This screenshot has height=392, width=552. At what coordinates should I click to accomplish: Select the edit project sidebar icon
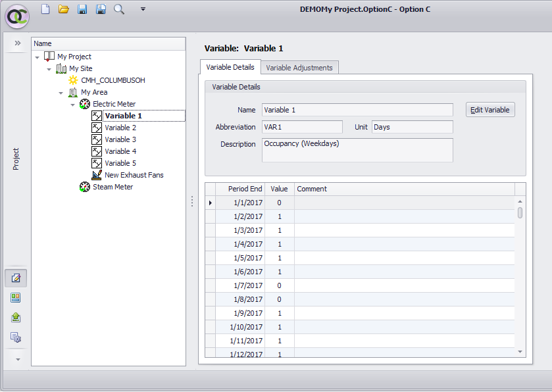tap(16, 278)
